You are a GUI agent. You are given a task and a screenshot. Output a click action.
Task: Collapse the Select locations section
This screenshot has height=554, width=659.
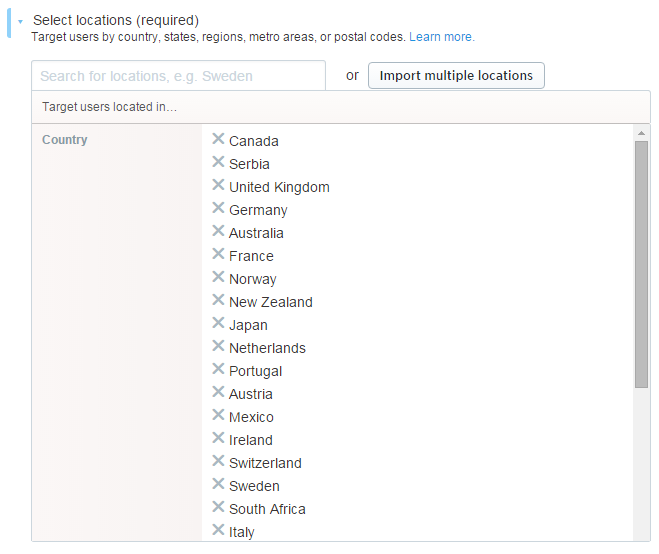[20, 21]
